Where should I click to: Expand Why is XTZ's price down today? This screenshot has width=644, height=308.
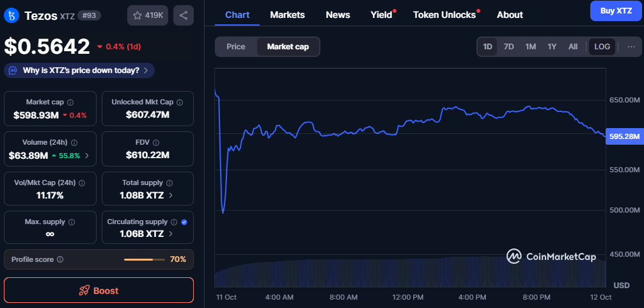pos(79,70)
